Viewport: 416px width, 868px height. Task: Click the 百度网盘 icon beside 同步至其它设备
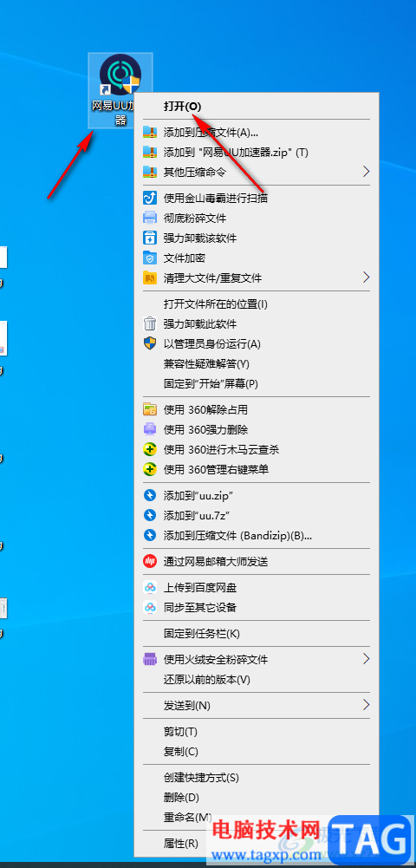[x=150, y=607]
